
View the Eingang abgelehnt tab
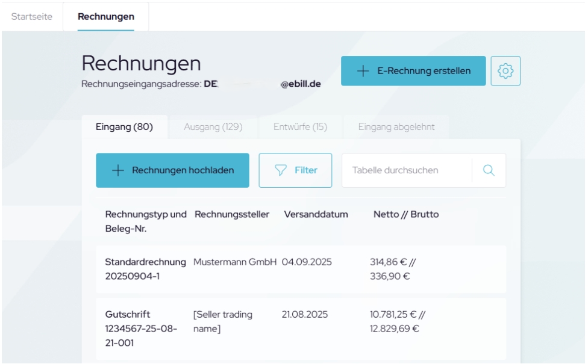396,127
